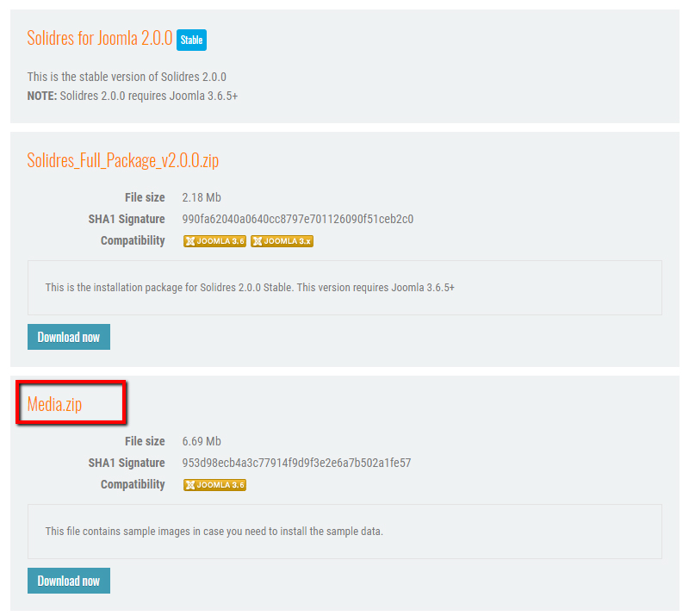Click Joomla 3.6 badge under Media.zip
The height and width of the screenshot is (616, 689).
(214, 485)
